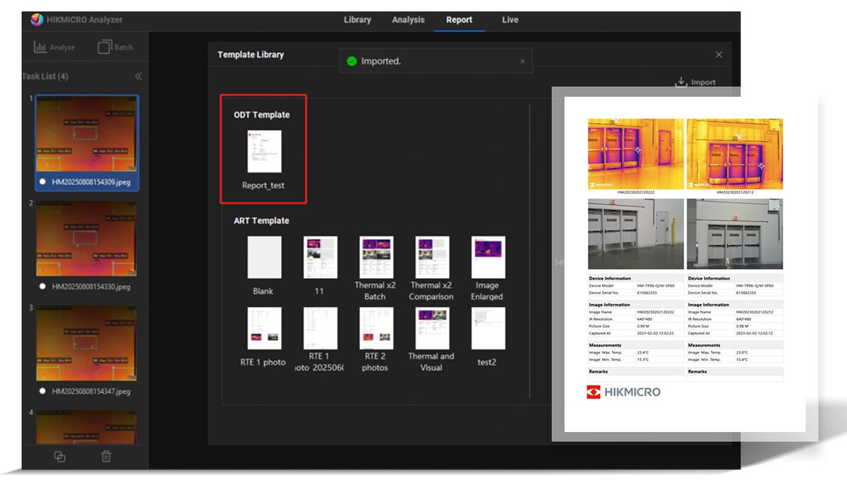Click the HIKMICRO Analyzer logo icon
This screenshot has width=847, height=504.
pos(37,20)
